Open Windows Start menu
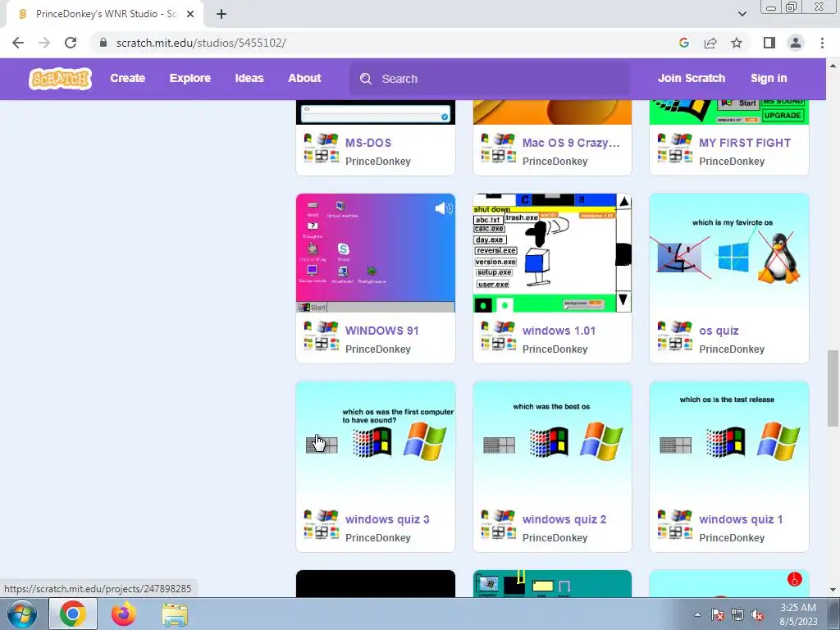Screen dimensions: 840x630 [x=21, y=614]
